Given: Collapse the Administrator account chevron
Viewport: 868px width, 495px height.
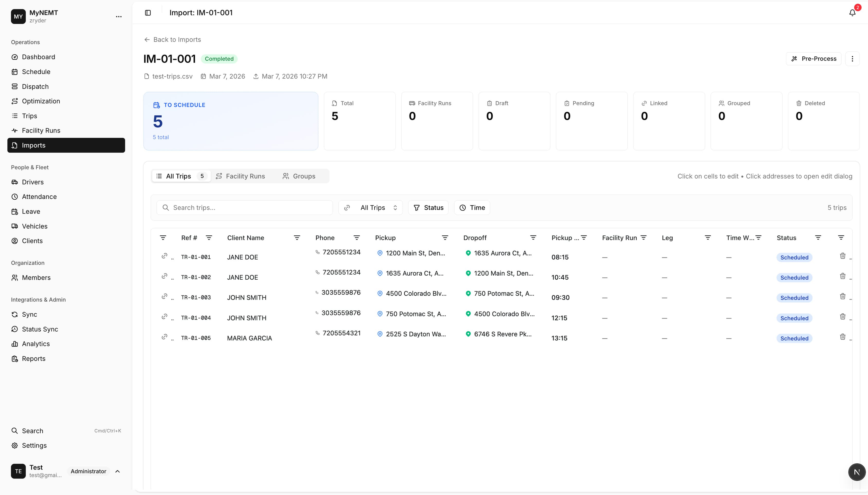Looking at the screenshot, I should click(x=117, y=472).
